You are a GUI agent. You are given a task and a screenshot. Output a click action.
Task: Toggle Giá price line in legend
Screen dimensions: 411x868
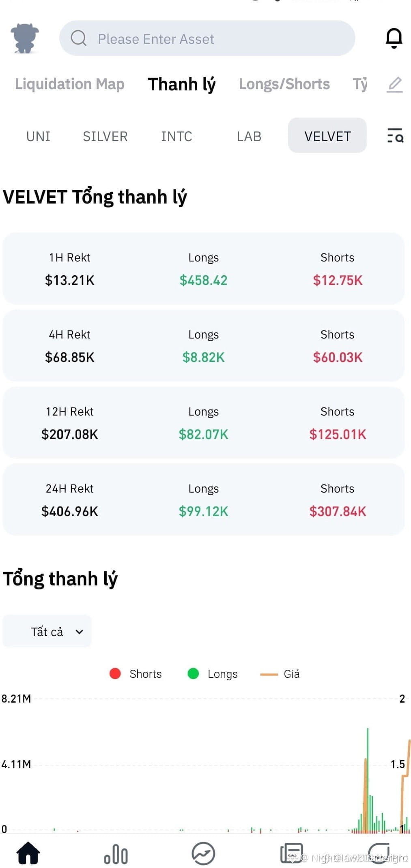(x=280, y=674)
